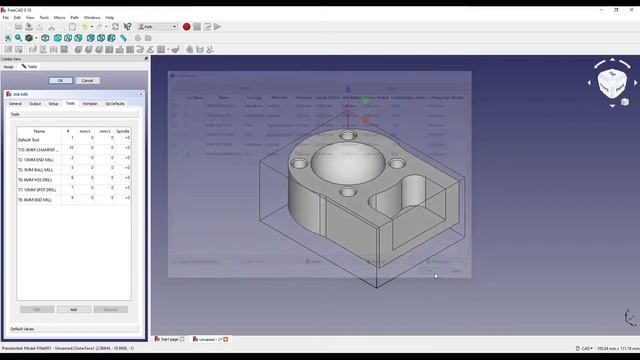This screenshot has height=360, width=640.
Task: Set the isometric view cube icon
Action: [x=45, y=38]
